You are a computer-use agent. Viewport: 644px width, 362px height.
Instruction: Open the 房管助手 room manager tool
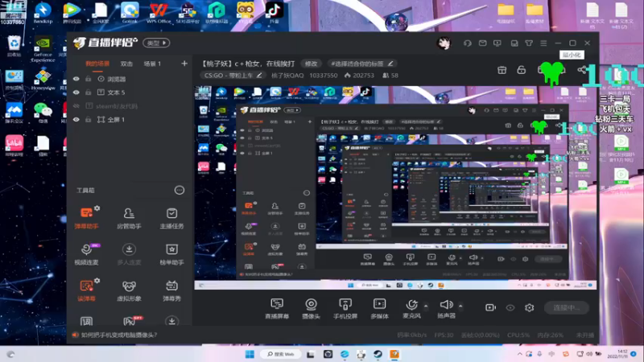pyautogui.click(x=129, y=218)
